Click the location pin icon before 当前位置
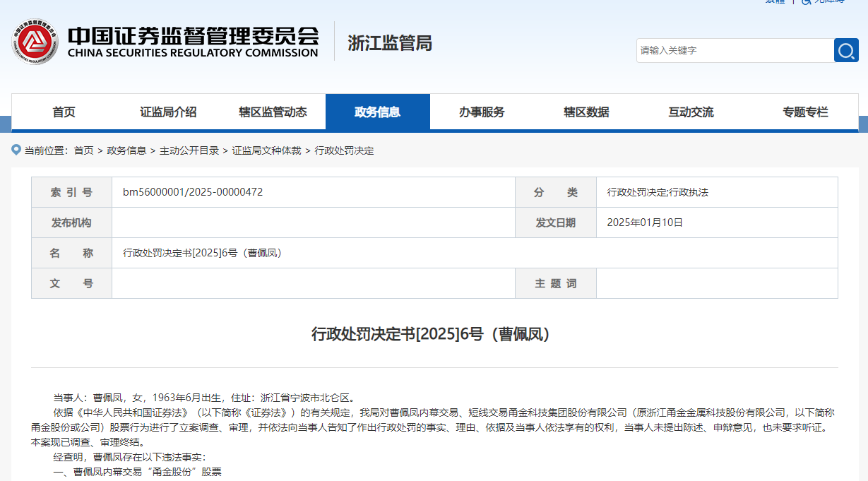 coord(16,150)
